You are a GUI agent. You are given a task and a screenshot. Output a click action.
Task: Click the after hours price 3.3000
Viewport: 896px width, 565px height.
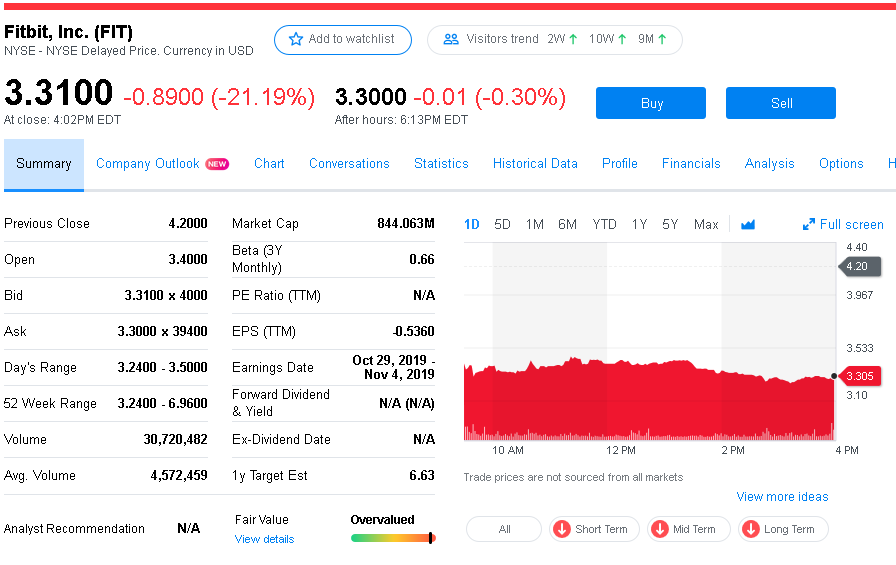click(x=371, y=97)
